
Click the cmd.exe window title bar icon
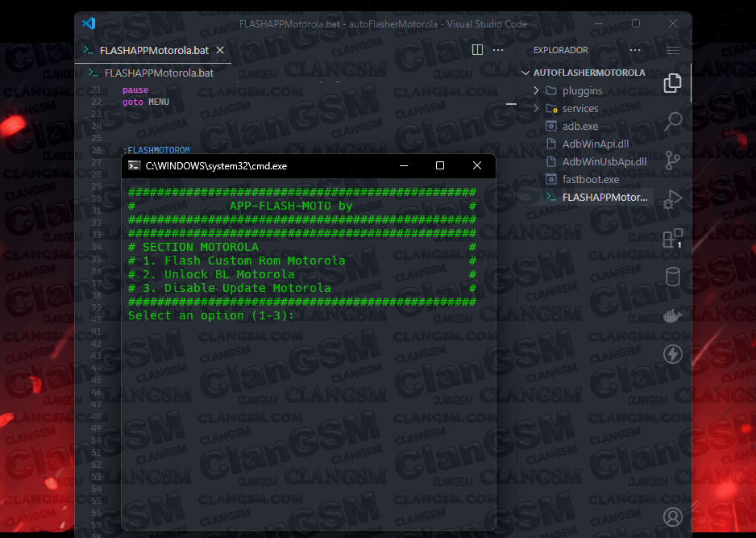134,166
